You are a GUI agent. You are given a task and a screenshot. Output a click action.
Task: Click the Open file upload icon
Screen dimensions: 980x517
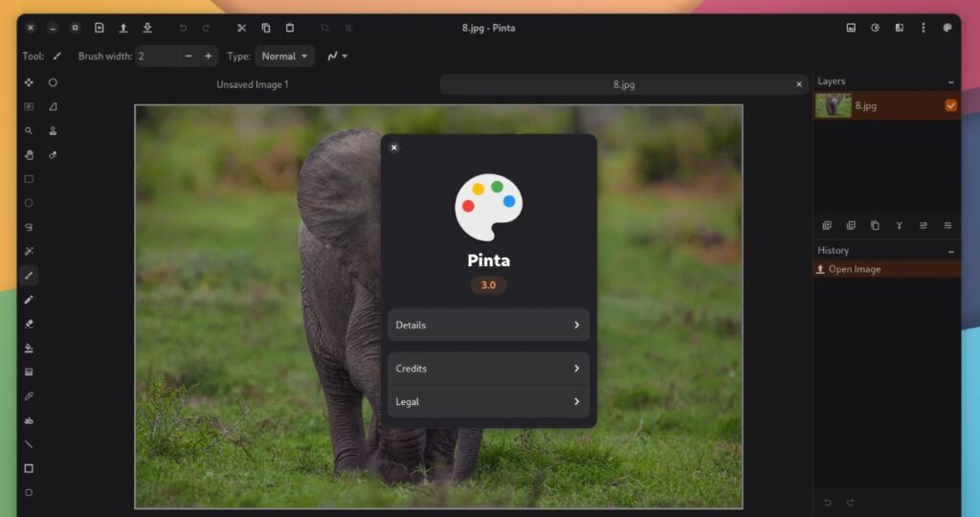123,28
